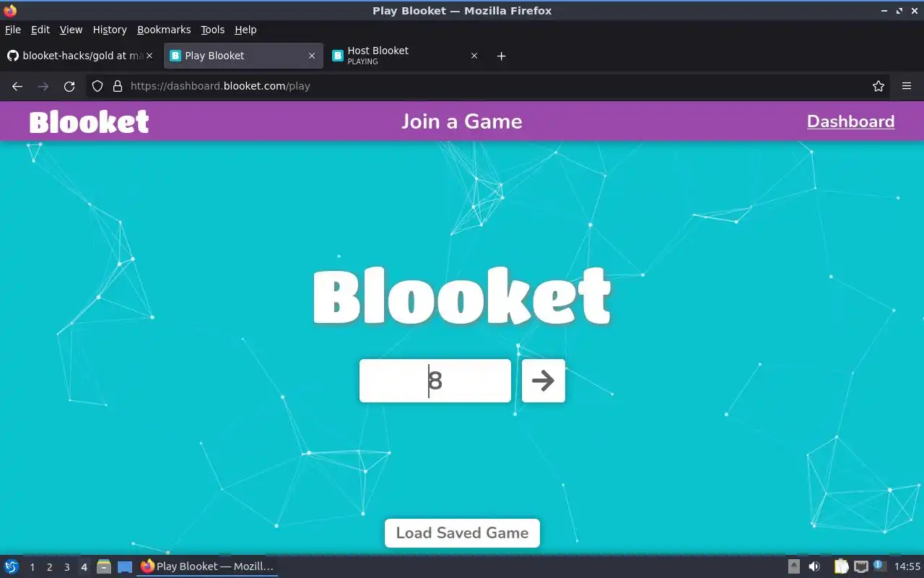Open the system start menu icon
The image size is (924, 578).
[12, 566]
